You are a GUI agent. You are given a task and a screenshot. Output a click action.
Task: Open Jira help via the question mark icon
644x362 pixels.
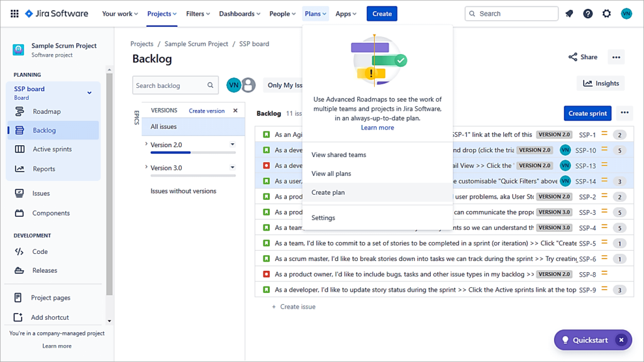pos(587,13)
